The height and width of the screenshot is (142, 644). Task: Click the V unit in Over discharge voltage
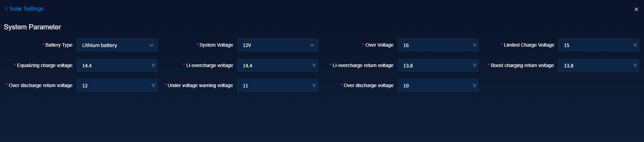pyautogui.click(x=474, y=85)
